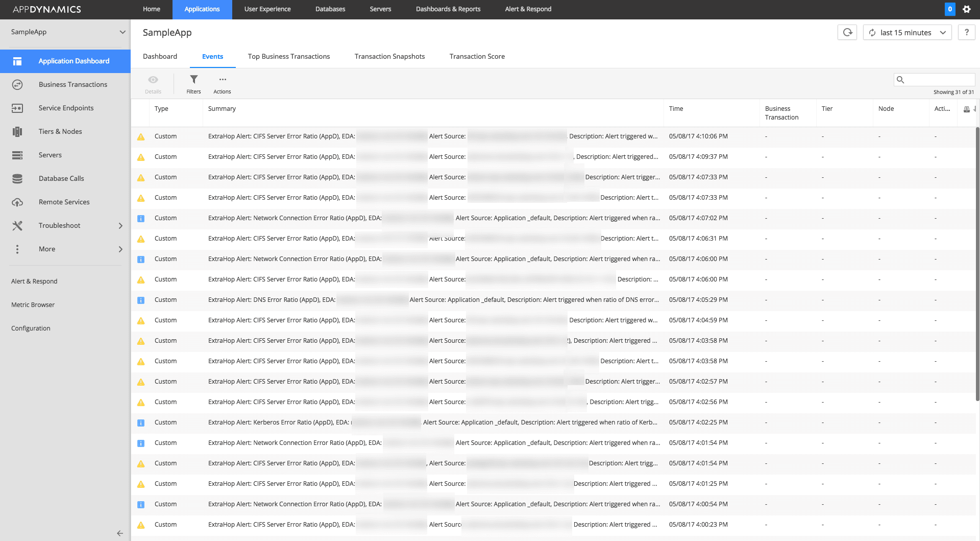Click the help question mark button

[966, 32]
